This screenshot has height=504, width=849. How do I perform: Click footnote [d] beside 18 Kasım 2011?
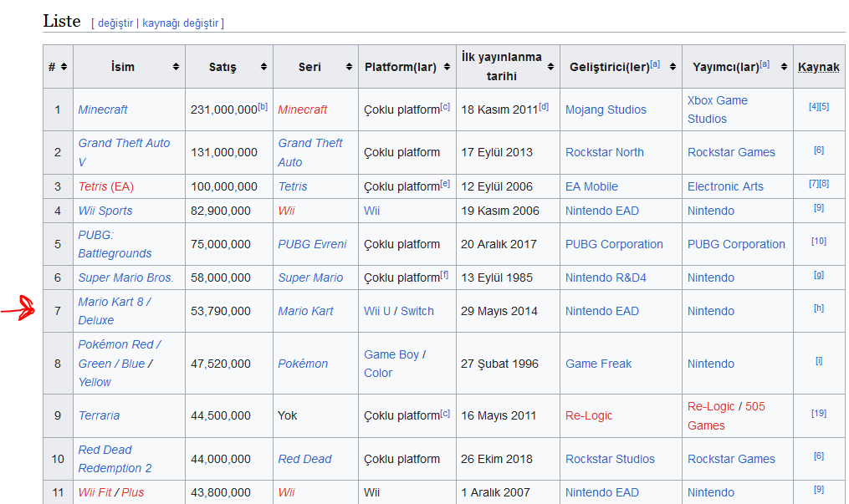pos(544,106)
